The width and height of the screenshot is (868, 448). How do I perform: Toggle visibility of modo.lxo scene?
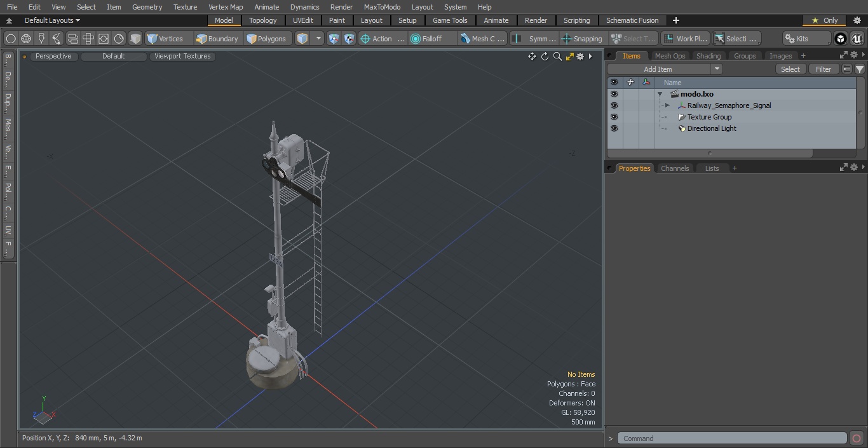click(x=614, y=94)
